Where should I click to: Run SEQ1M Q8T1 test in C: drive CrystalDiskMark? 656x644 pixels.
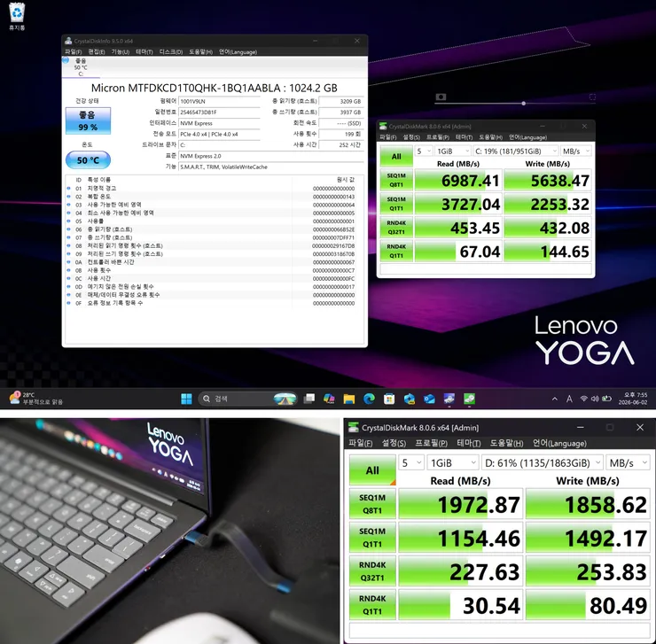pyautogui.click(x=396, y=180)
